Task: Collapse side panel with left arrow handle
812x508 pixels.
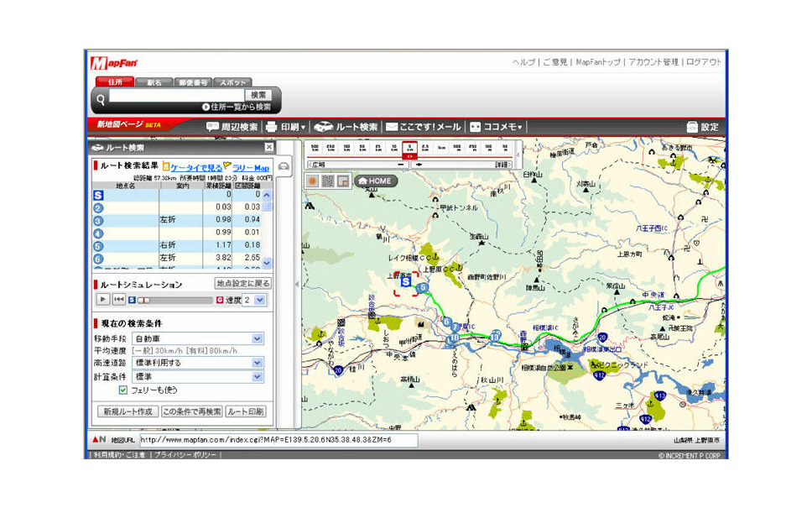Action: [296, 284]
